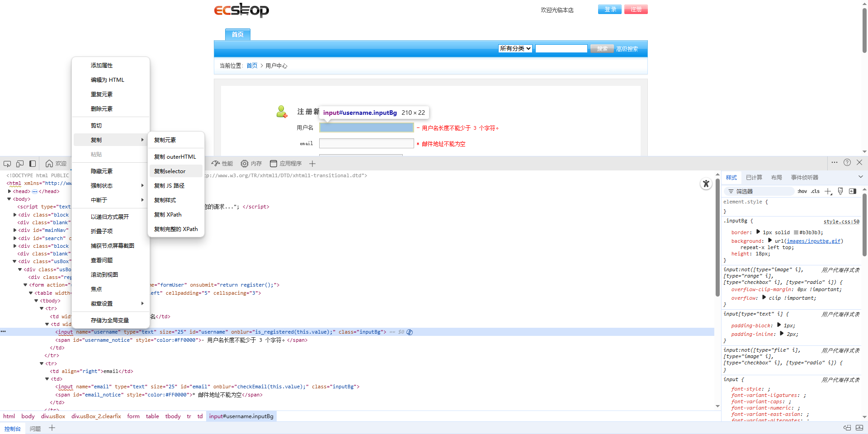Click the ECShop logo
Screen dimensions: 868x434
pyautogui.click(x=241, y=10)
